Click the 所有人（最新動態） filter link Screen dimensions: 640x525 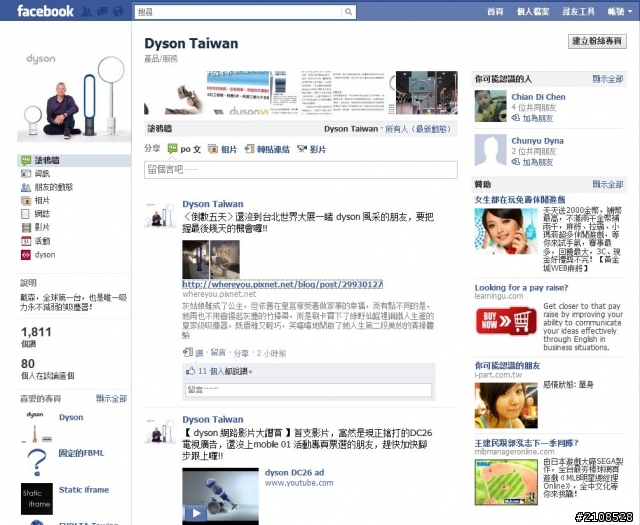tap(418, 129)
